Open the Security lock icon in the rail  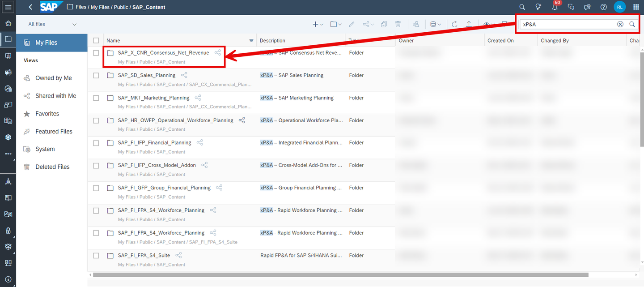[x=8, y=230]
